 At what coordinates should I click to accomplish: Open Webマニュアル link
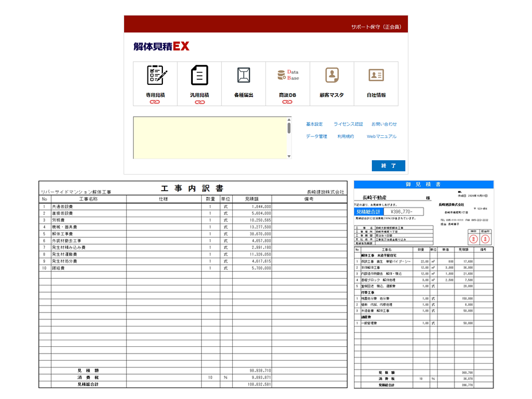coord(381,136)
